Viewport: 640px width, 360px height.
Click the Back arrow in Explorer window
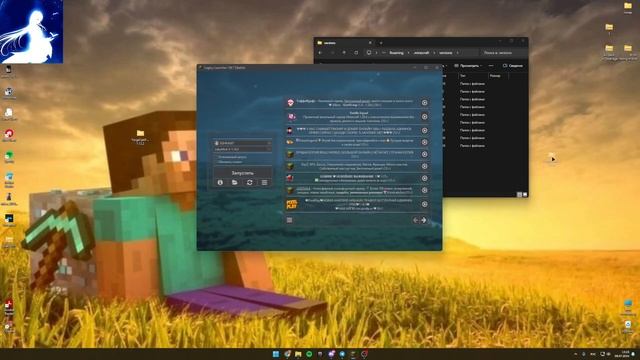320,53
